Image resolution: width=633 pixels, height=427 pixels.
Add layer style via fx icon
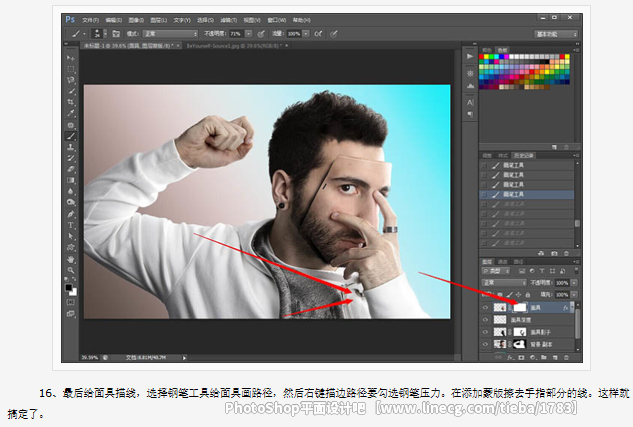pos(509,358)
